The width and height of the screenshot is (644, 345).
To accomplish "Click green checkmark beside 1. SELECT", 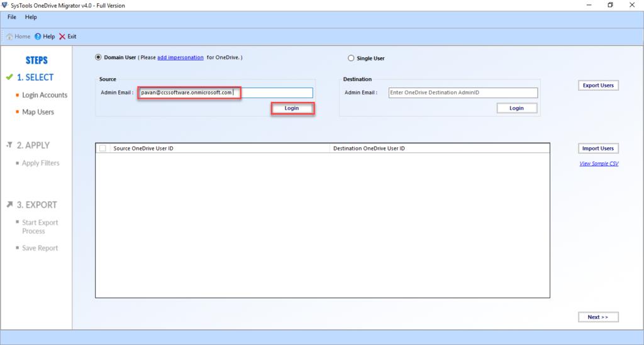I will [9, 77].
